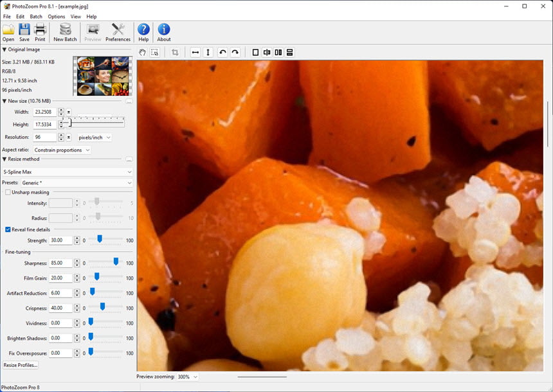The height and width of the screenshot is (392, 553).
Task: Rotate image counterclockwise
Action: point(222,53)
